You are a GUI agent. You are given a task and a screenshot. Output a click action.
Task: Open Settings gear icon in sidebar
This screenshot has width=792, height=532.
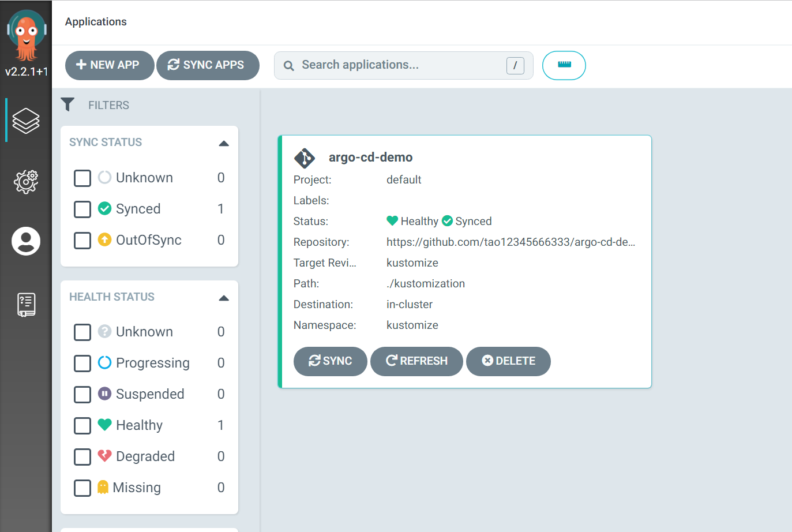tap(26, 182)
